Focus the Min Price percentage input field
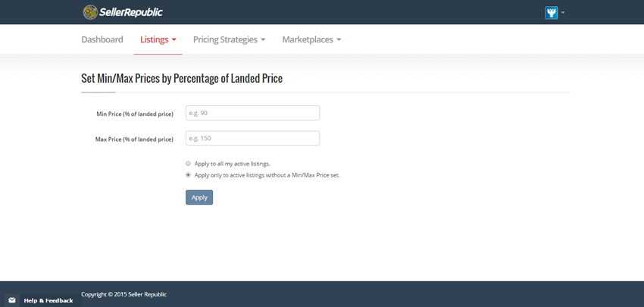Viewport: 644px width, 307px height. pyautogui.click(x=252, y=113)
